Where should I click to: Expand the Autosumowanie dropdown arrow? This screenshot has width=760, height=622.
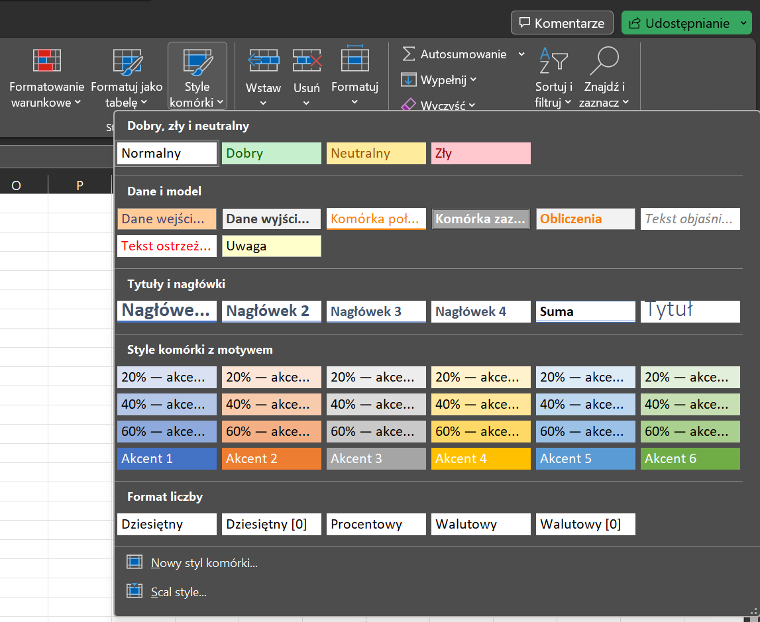tap(521, 54)
